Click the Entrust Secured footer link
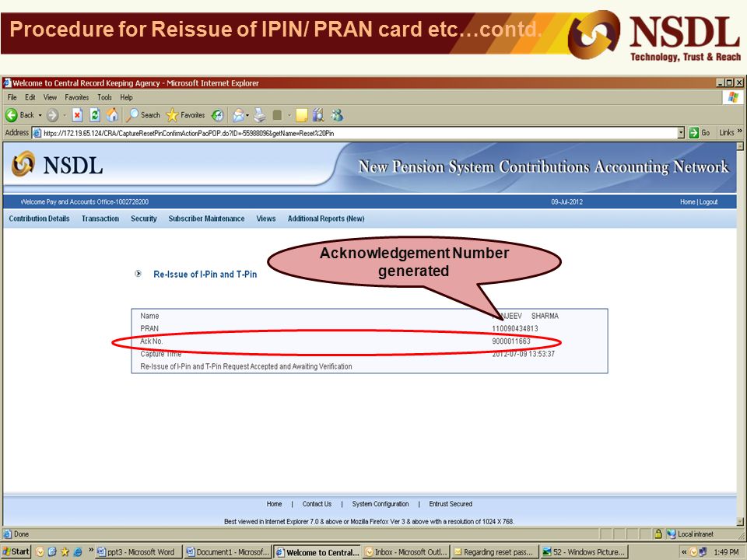This screenshot has height=560, width=747. 451,504
